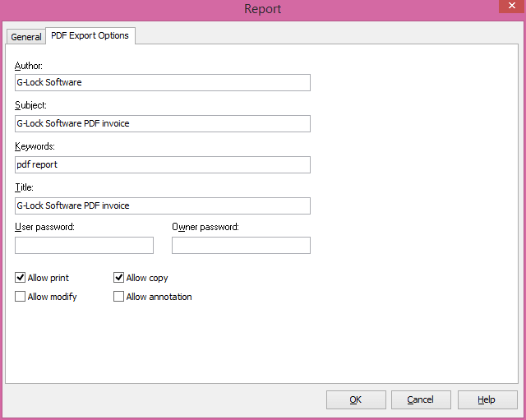This screenshot has height=420, width=526.
Task: Click the Keywords label
Action: coord(35,146)
